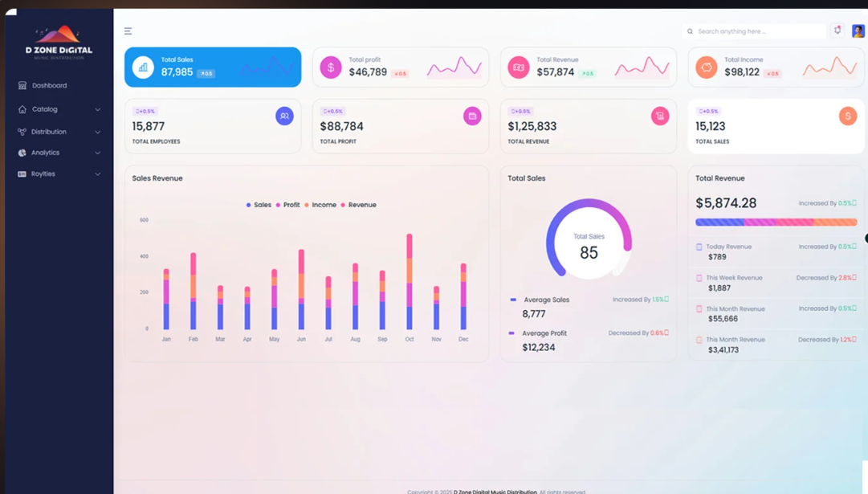868x494 pixels.
Task: Click the Search anything here field
Action: pyautogui.click(x=755, y=31)
